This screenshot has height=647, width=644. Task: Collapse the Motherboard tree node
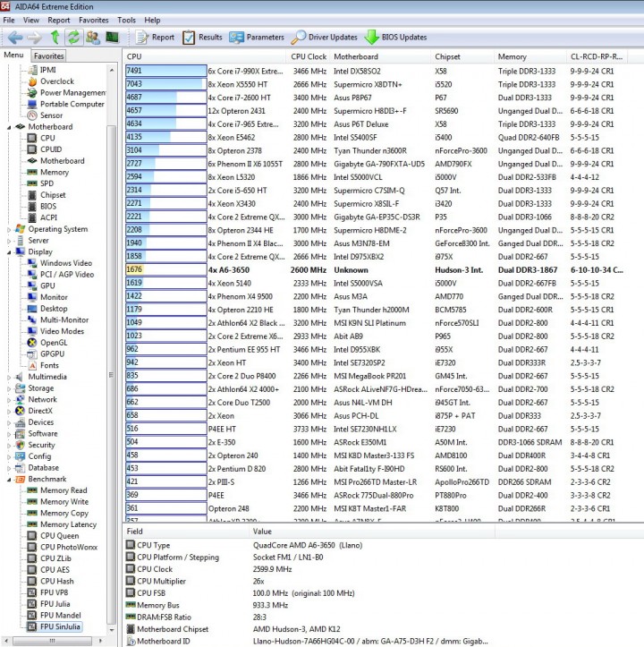coord(9,127)
